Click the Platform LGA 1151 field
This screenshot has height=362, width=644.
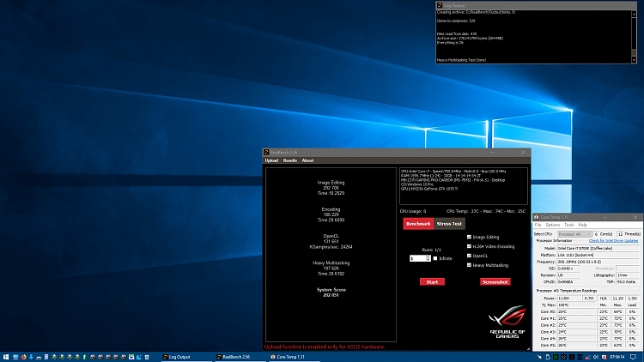598,255
